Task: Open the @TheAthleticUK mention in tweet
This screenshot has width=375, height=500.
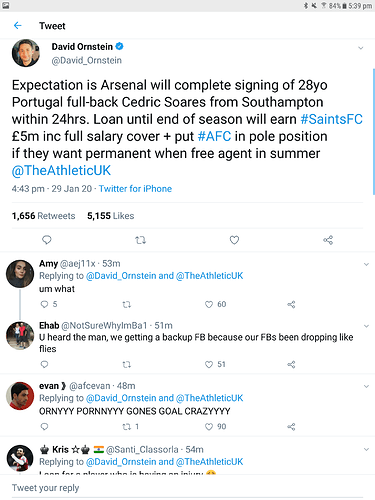Action: 61,171
